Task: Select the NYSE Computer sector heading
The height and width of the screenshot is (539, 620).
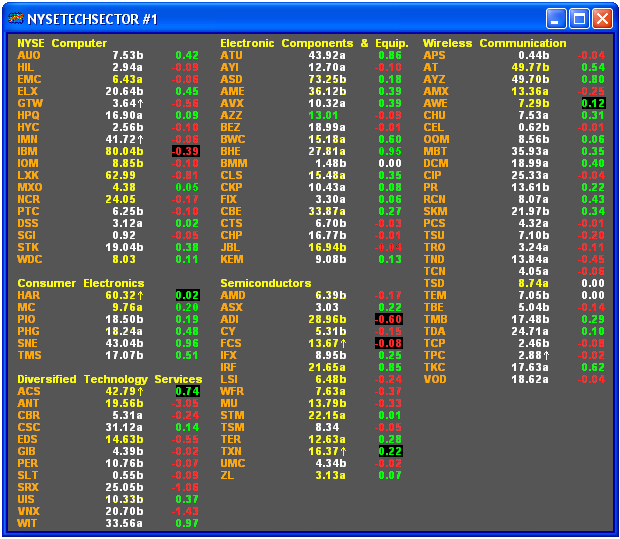Action: point(62,43)
